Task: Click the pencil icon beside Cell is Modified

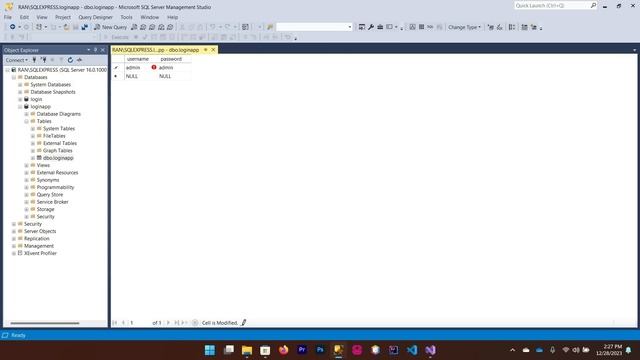Action: tap(244, 322)
